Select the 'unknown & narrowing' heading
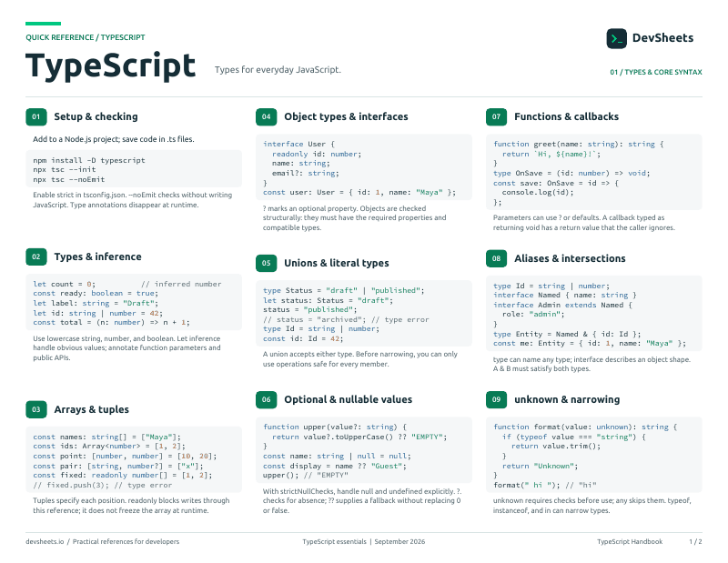 pos(567,399)
